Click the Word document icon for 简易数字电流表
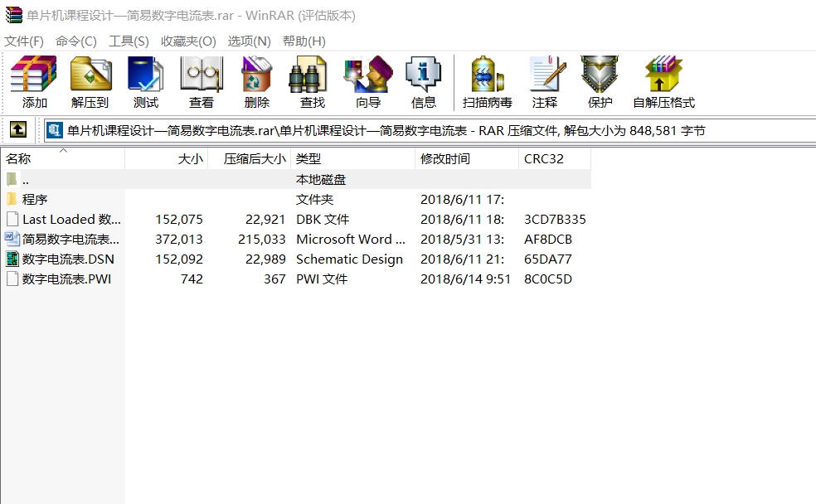This screenshot has height=504, width=816. coord(12,239)
